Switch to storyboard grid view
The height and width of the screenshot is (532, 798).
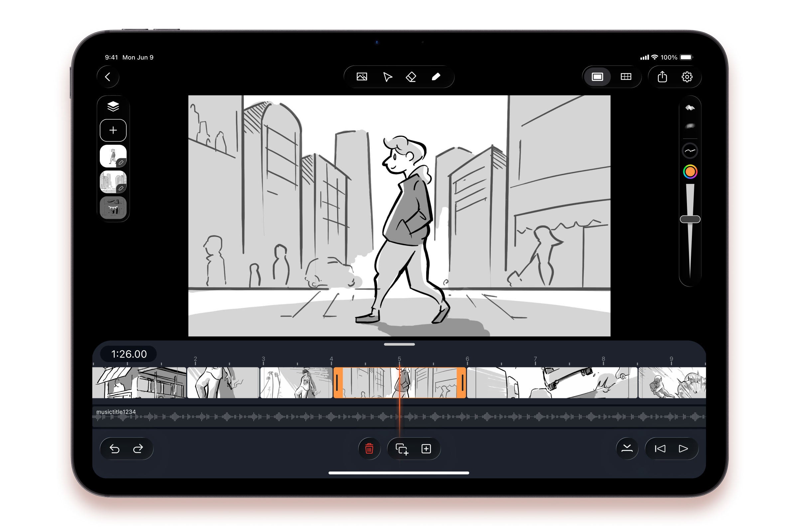click(x=626, y=77)
